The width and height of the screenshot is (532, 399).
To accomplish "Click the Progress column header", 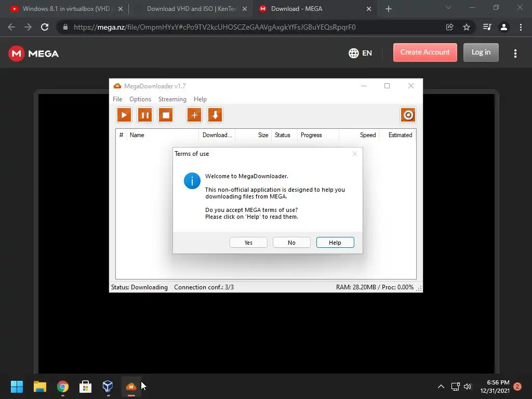I will coord(318,135).
